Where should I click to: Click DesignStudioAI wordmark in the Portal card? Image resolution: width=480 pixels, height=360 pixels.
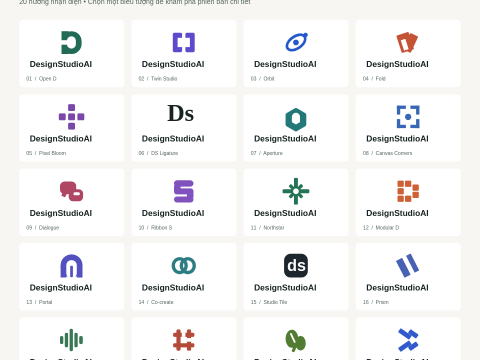point(61,288)
